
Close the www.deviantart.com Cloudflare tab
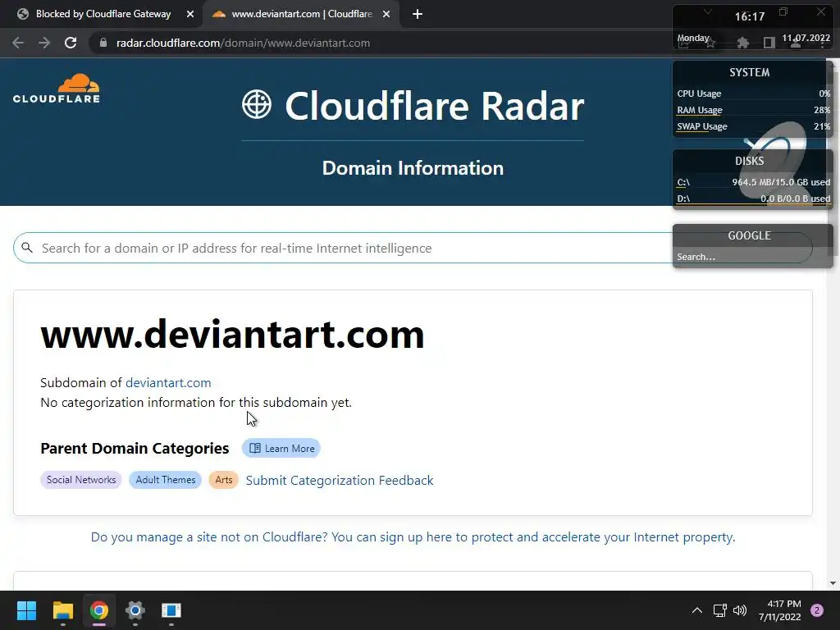click(x=386, y=15)
